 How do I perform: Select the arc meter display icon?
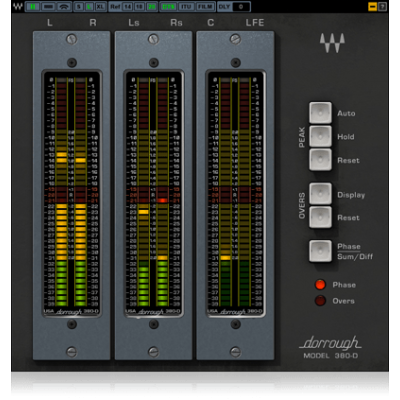(64, 6)
